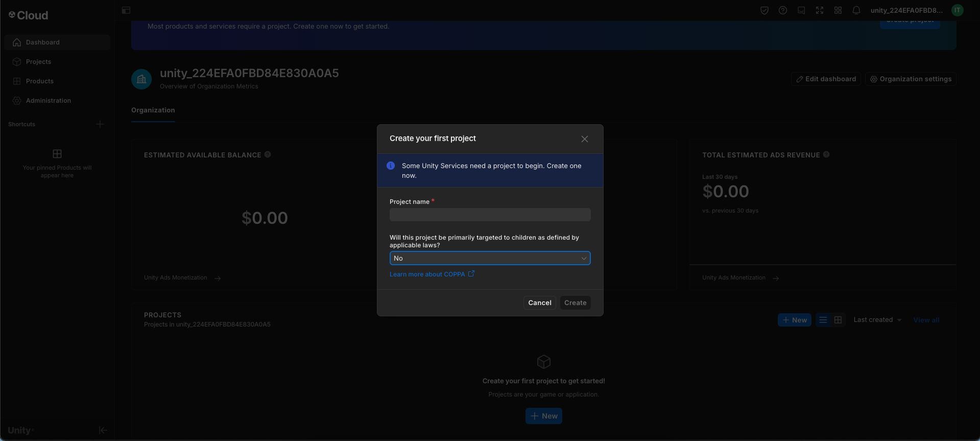The width and height of the screenshot is (980, 441).
Task: Click the $0.00 Estimated Available Balance value
Action: (x=265, y=218)
